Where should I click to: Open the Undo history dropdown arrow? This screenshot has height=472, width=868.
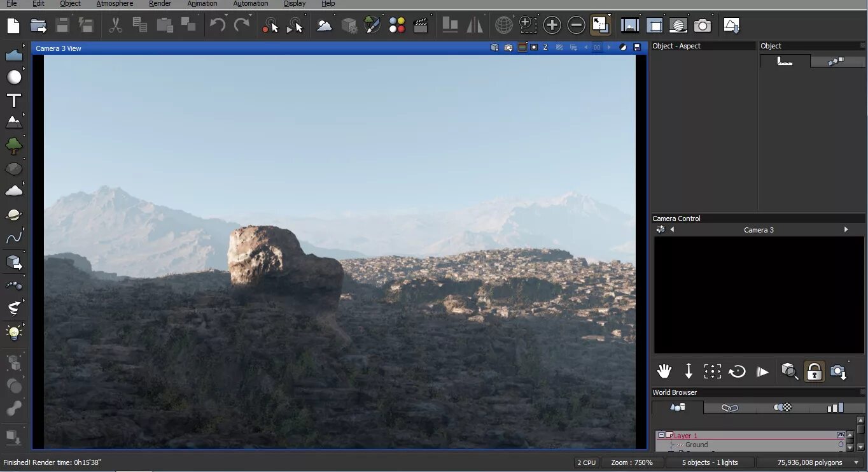227,15
